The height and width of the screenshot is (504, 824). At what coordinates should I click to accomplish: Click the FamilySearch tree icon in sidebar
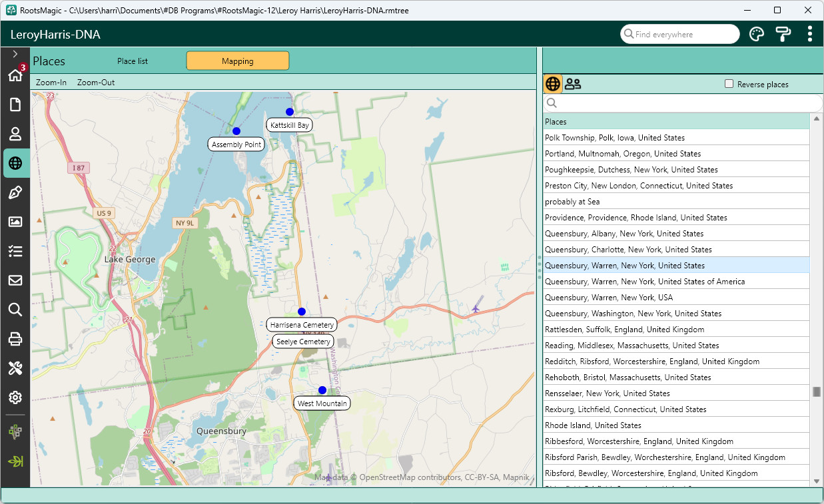click(x=15, y=431)
